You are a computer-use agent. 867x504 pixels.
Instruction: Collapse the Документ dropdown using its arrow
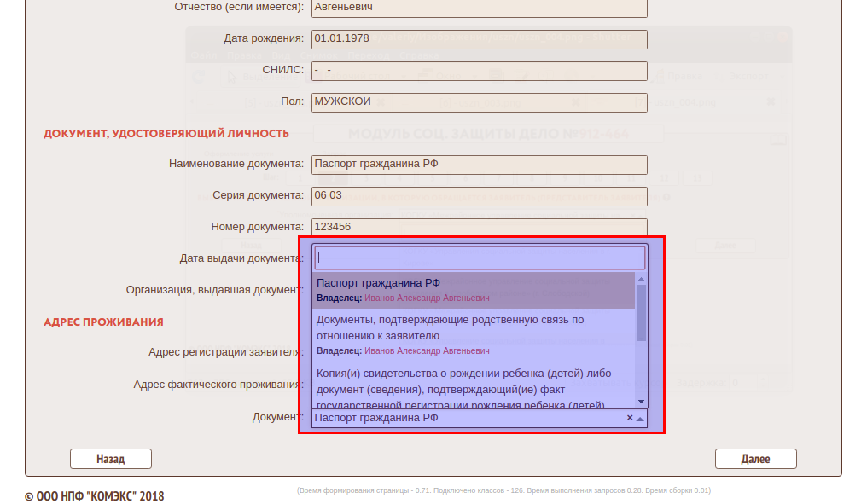click(640, 419)
